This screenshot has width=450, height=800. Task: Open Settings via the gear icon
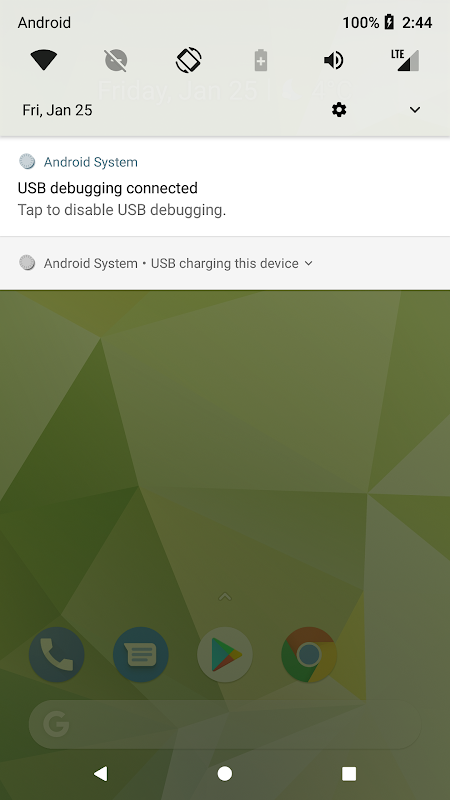339,110
